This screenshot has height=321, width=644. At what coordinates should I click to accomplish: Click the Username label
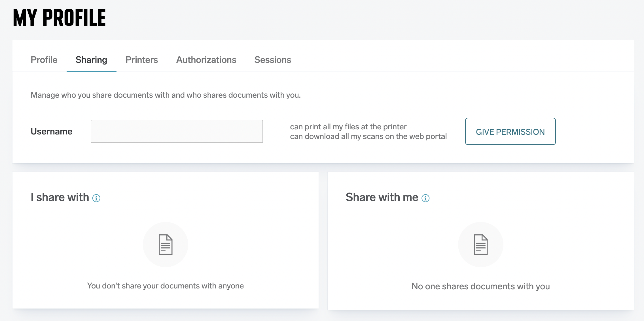tap(51, 131)
